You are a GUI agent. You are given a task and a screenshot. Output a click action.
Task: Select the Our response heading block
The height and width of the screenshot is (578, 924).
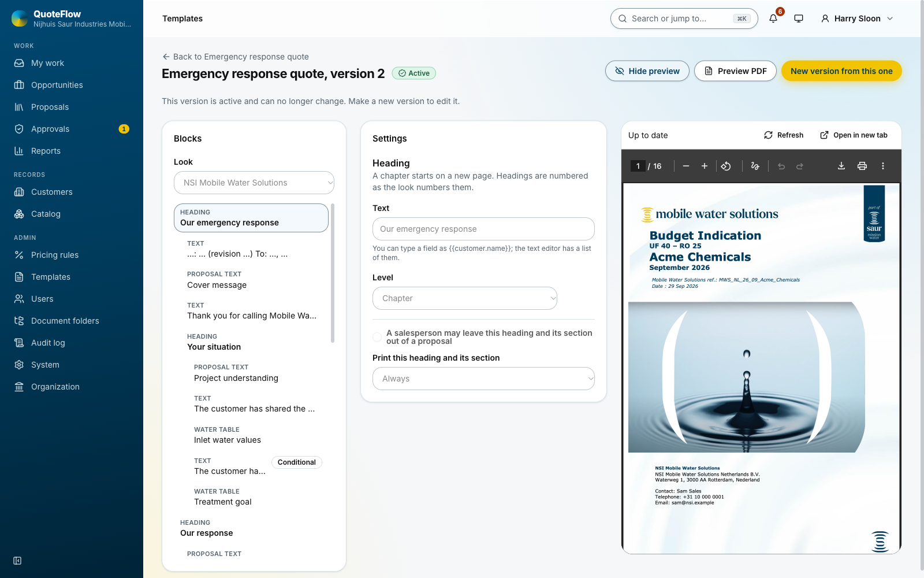point(251,528)
